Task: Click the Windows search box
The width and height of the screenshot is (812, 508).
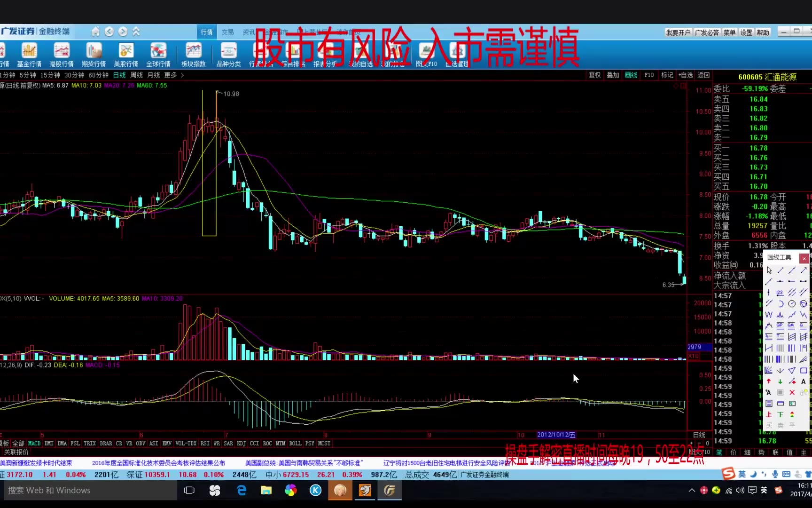Action: pyautogui.click(x=89, y=490)
